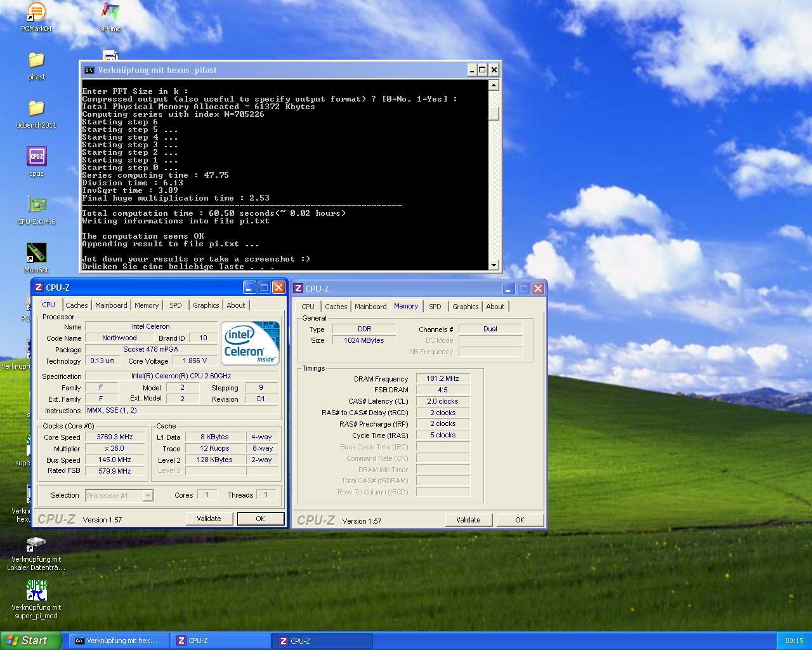Screen dimensions: 812x650
Task: Click the DRAM Frequency value 181.2 MHz
Action: [x=442, y=378]
